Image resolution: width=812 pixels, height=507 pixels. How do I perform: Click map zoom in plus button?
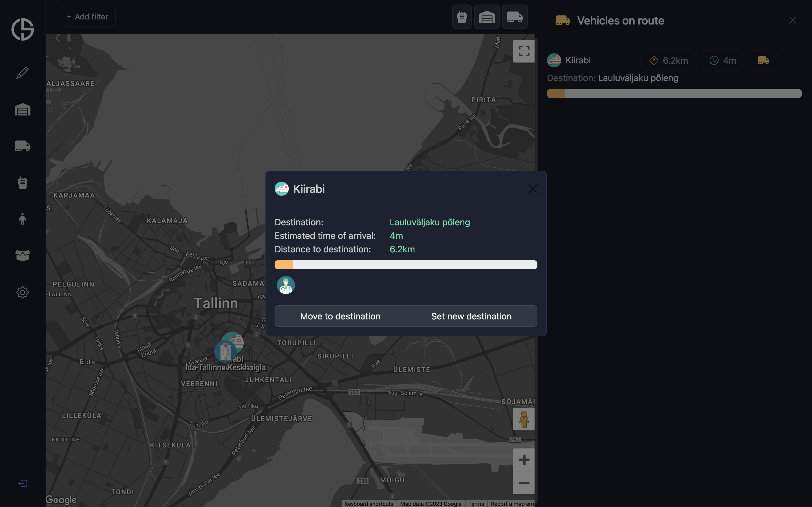point(524,460)
